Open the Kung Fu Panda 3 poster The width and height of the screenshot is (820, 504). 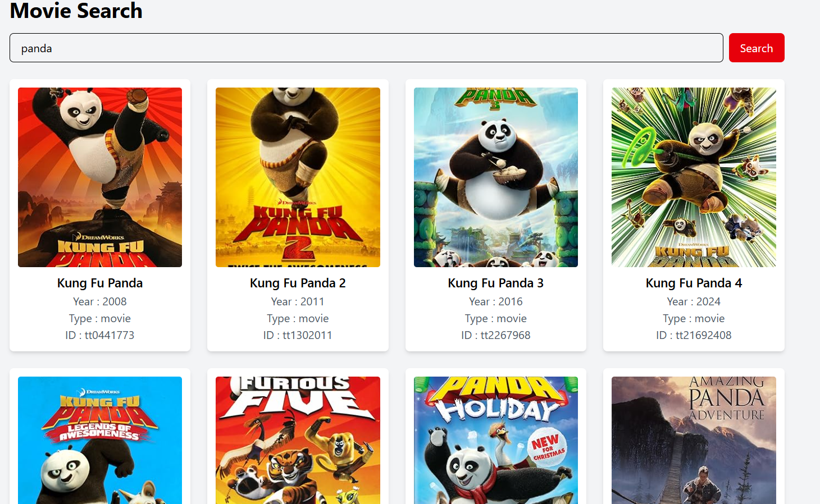(496, 177)
